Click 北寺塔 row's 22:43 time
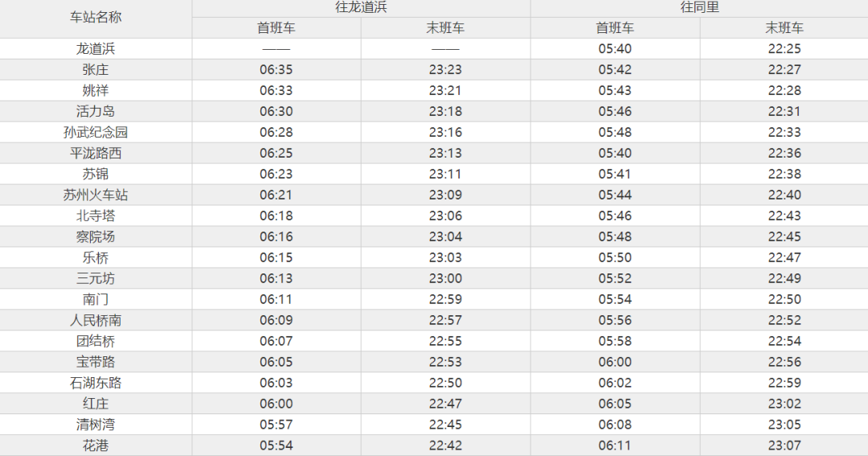The height and width of the screenshot is (456, 868). (x=784, y=216)
